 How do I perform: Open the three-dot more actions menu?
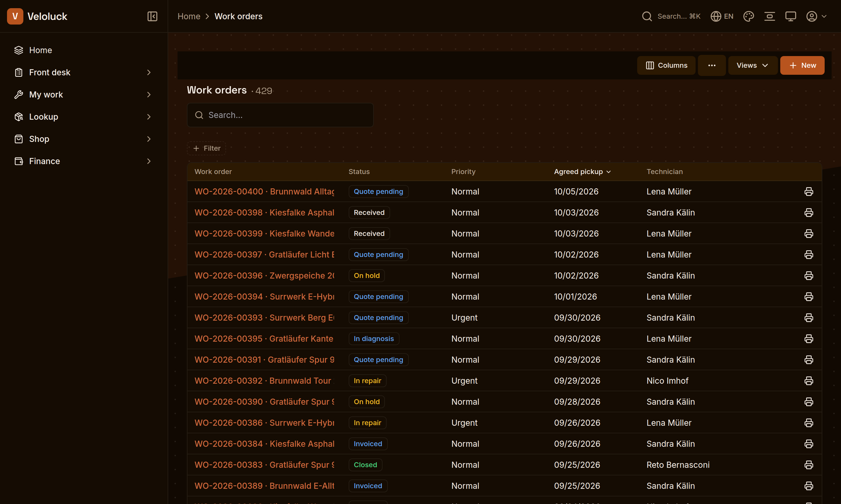tap(712, 65)
